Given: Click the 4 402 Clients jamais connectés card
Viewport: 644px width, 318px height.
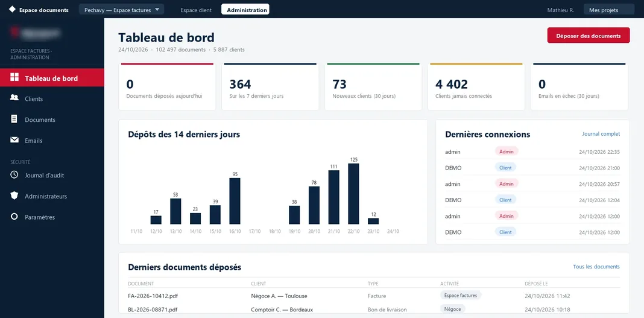Looking at the screenshot, I should click(x=476, y=87).
